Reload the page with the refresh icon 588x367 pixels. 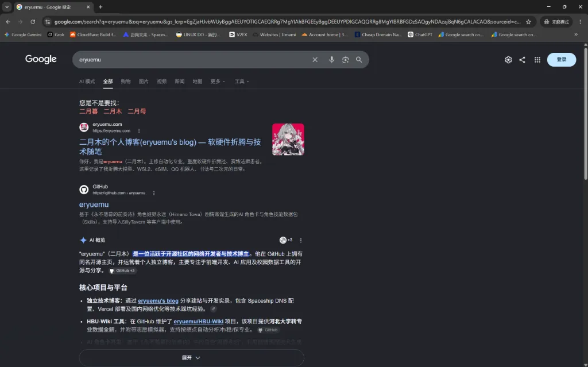tap(33, 22)
